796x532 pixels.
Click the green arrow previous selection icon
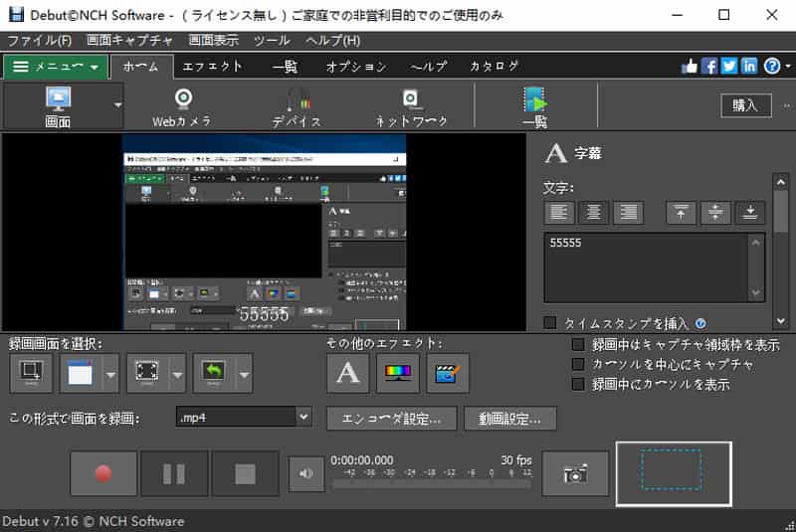click(x=214, y=374)
